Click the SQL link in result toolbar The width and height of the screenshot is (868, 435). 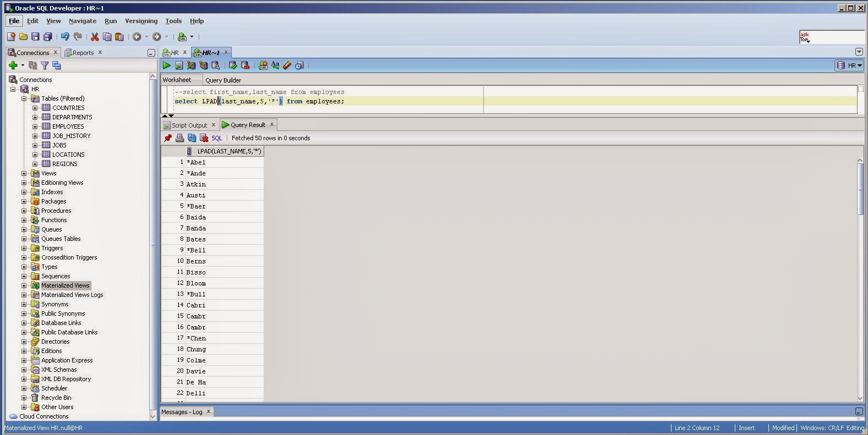[x=217, y=138]
